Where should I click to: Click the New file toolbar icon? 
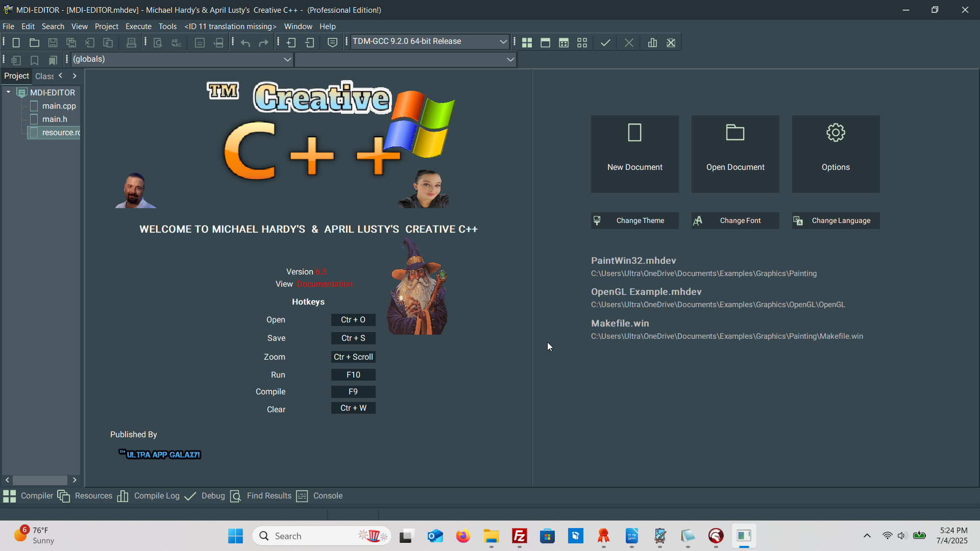tap(16, 43)
